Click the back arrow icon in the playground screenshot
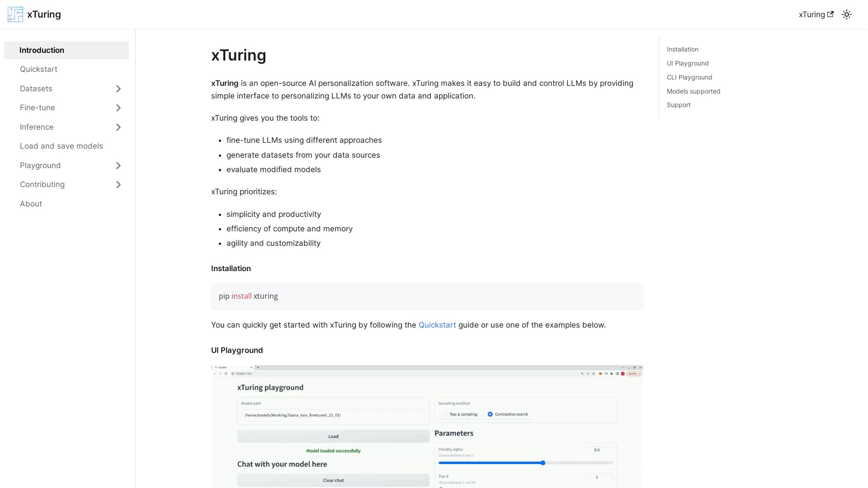Image resolution: width=868 pixels, height=488 pixels. 215,374
